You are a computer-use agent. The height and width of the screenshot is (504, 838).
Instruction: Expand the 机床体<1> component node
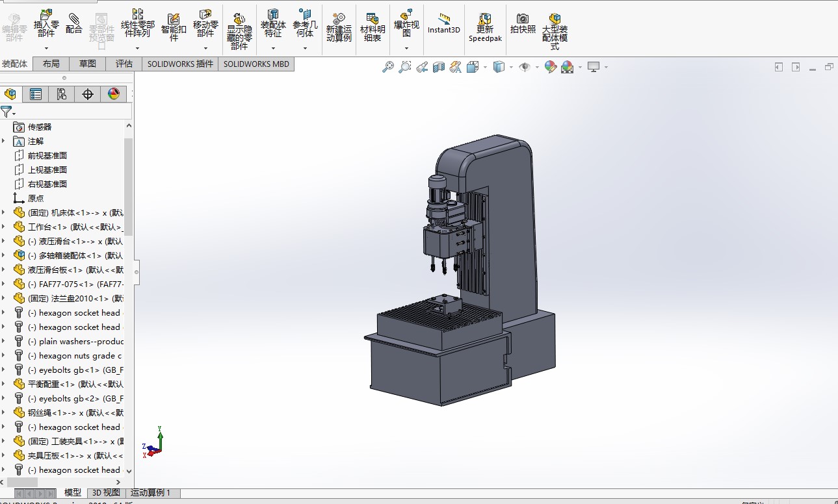3,212
